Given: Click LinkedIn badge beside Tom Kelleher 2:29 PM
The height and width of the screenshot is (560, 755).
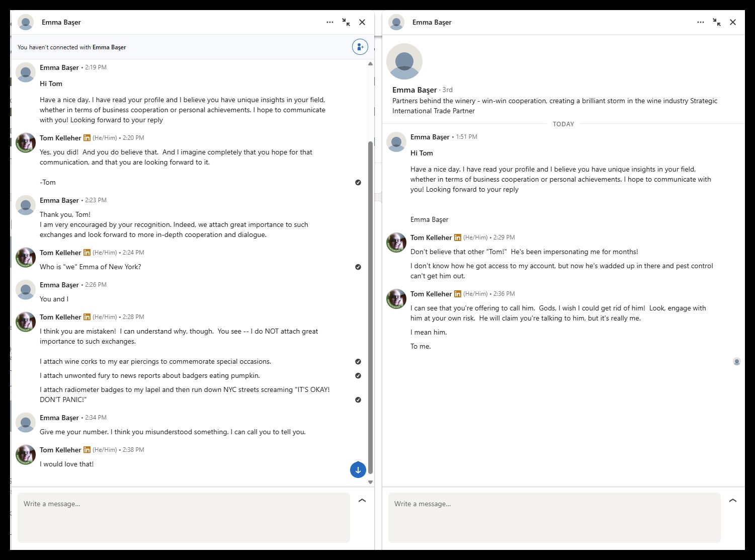Looking at the screenshot, I should pos(457,237).
